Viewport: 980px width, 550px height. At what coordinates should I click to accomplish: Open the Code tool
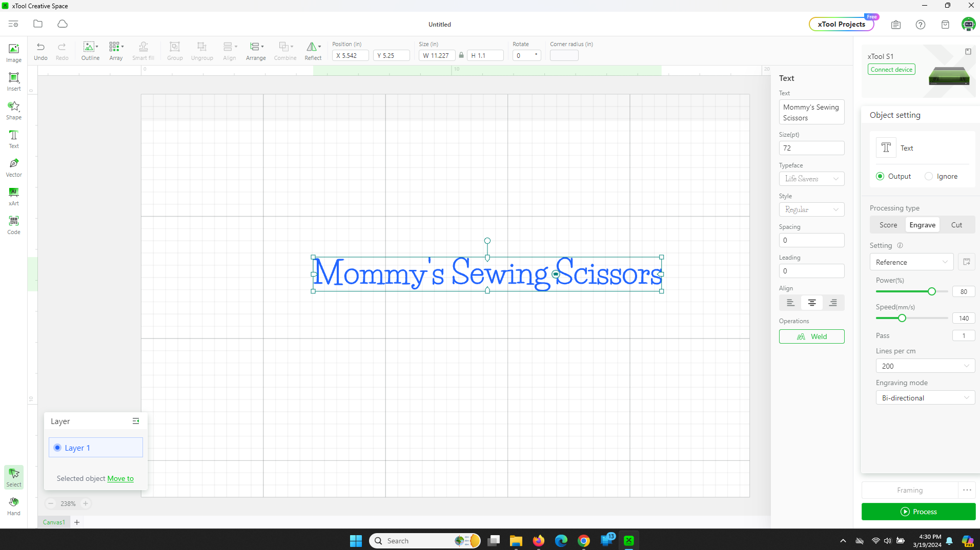[14, 225]
